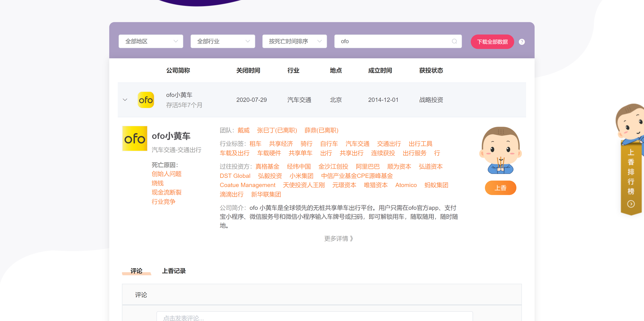The width and height of the screenshot is (644, 321).
Task: Select the 自行车 tag
Action: [x=329, y=144]
